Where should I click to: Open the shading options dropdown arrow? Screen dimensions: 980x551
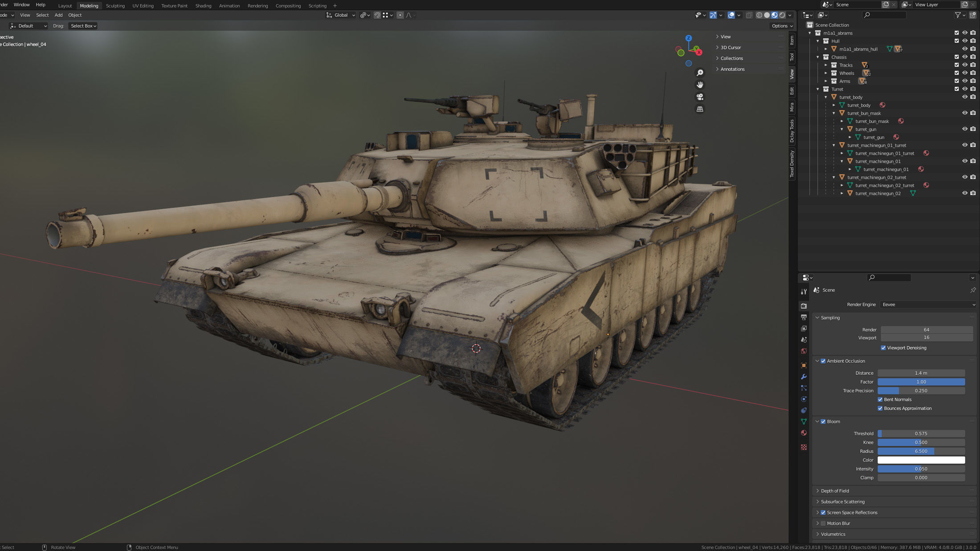[x=790, y=15]
